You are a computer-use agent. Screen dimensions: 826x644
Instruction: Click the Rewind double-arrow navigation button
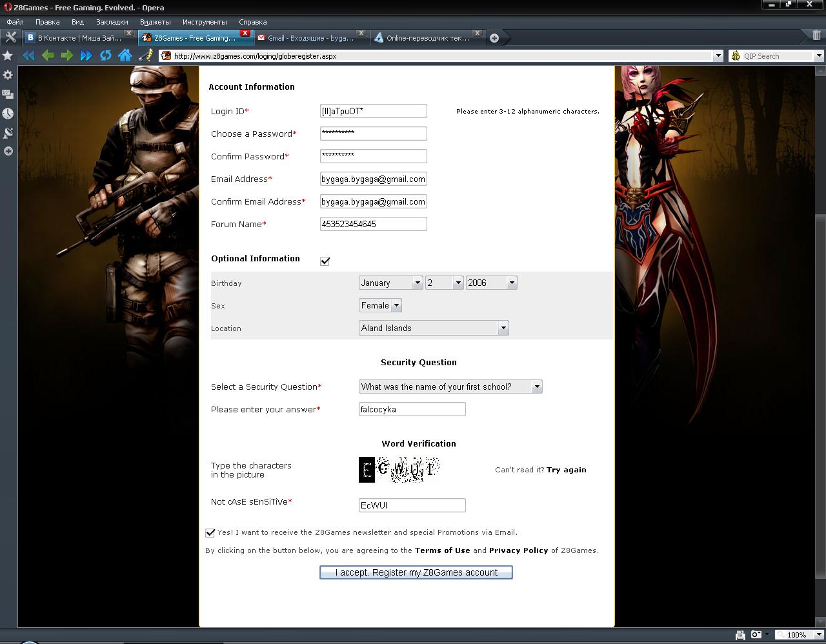click(x=28, y=55)
